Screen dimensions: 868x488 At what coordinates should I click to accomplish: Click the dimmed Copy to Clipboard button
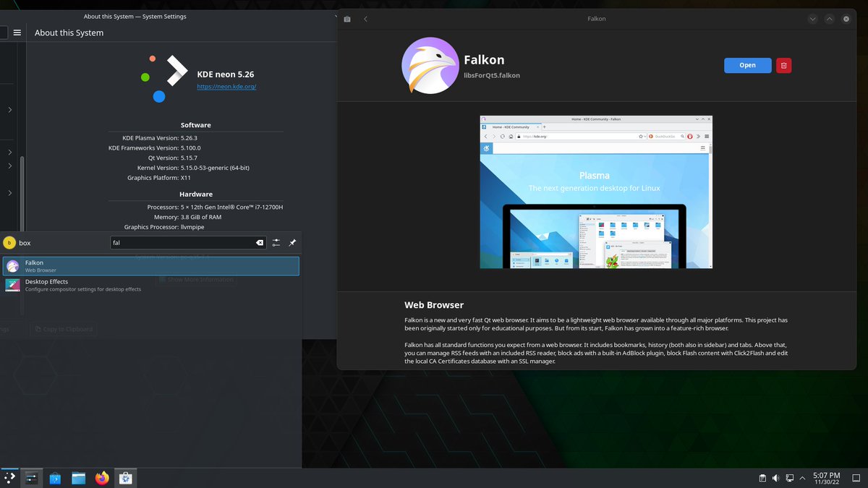click(63, 329)
